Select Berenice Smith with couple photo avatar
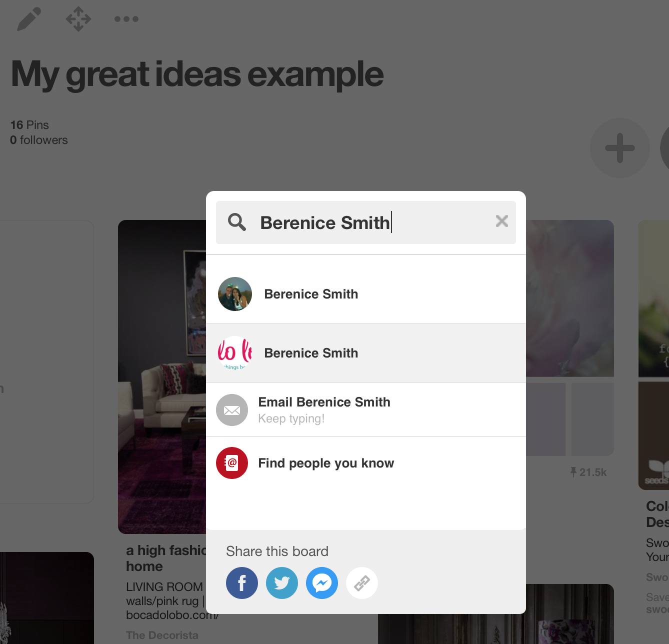This screenshot has width=669, height=644. coord(366,294)
